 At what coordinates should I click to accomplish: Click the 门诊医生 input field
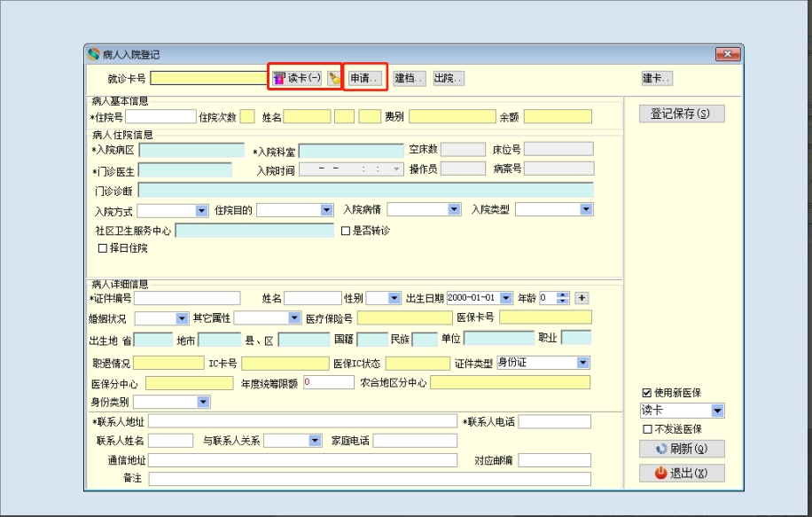click(185, 170)
